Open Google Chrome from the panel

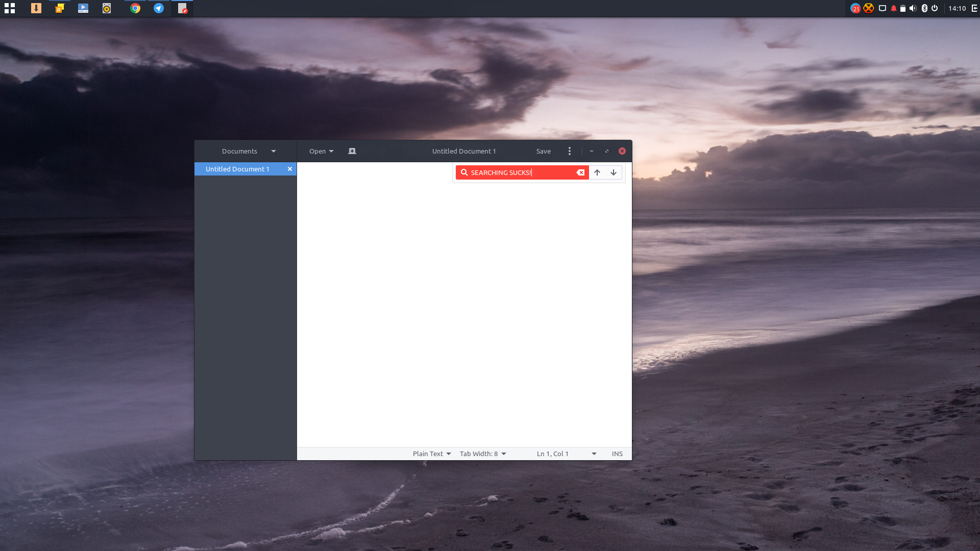(135, 8)
